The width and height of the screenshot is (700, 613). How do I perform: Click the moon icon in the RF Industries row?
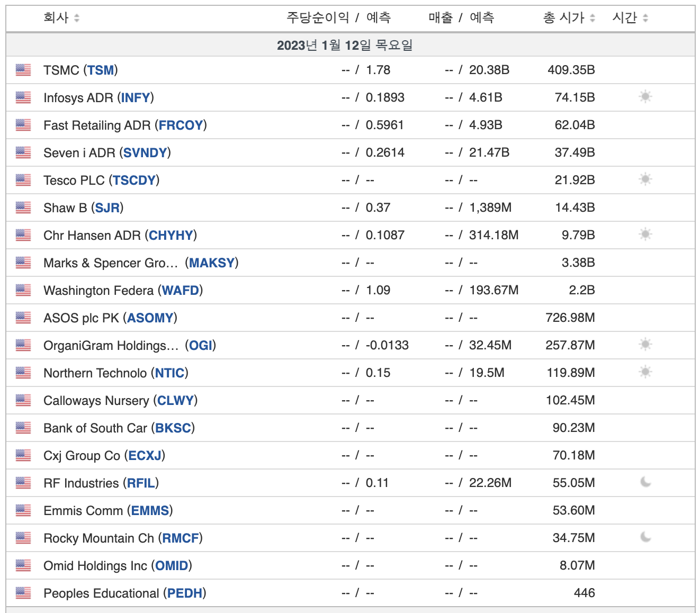645,482
